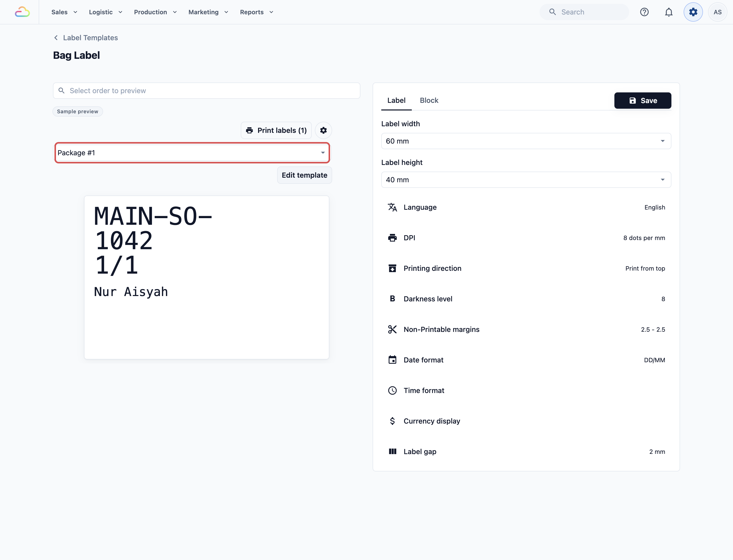This screenshot has height=560, width=733.
Task: Open the AS user avatar menu
Action: 717,12
